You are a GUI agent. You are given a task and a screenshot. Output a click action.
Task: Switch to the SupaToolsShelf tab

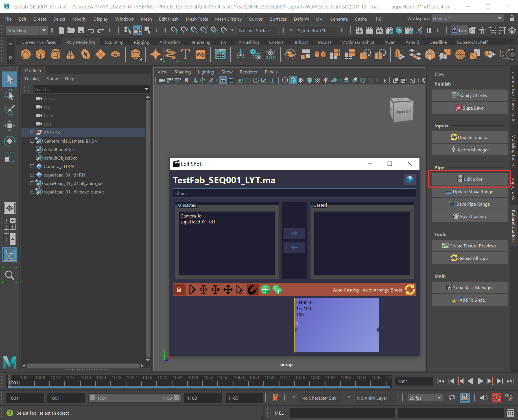tap(472, 42)
